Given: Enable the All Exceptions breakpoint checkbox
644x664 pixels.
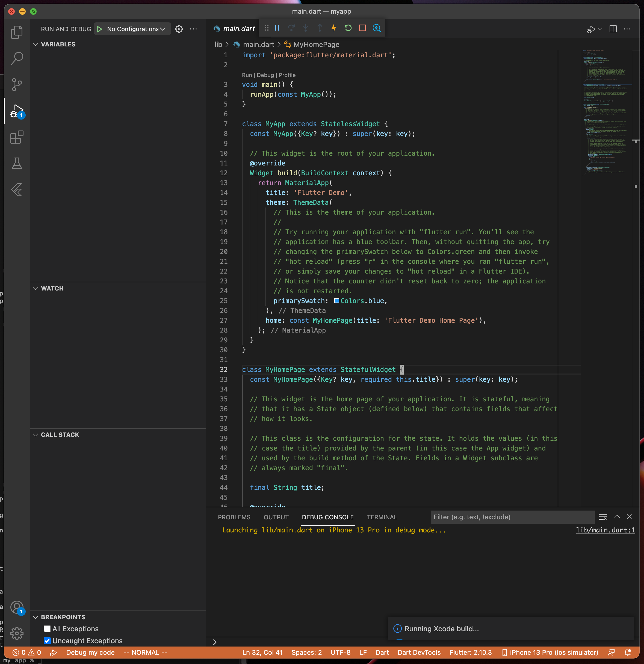Looking at the screenshot, I should coord(47,629).
